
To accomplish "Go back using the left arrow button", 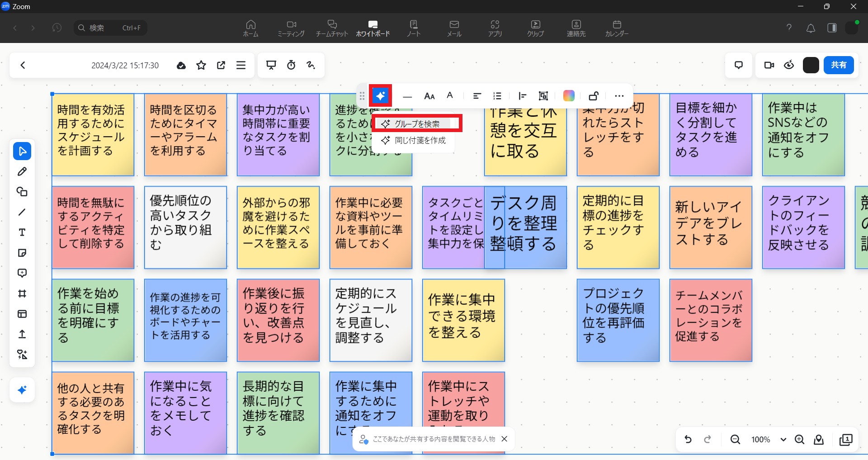I will [23, 65].
